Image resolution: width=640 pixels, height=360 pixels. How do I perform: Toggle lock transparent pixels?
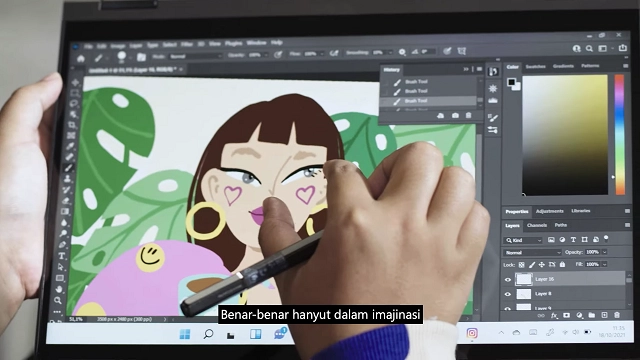coord(521,265)
